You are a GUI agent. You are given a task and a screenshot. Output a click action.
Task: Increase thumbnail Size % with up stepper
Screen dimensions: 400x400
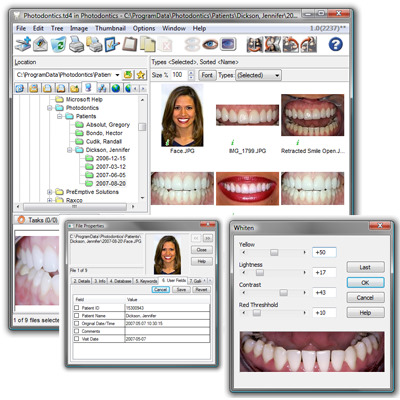click(191, 73)
